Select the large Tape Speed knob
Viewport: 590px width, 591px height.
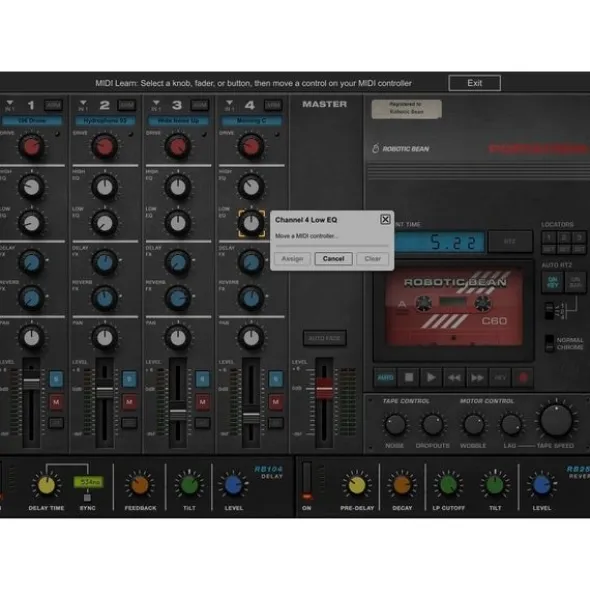556,420
